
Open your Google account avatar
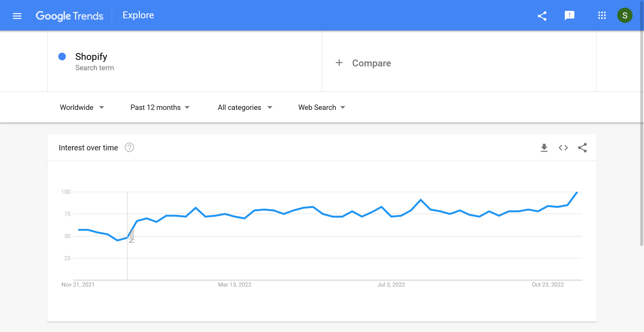click(x=625, y=16)
